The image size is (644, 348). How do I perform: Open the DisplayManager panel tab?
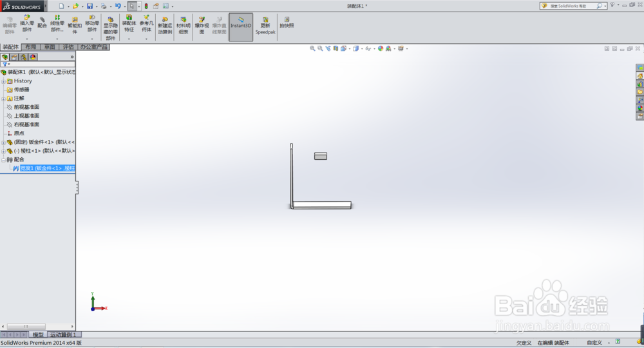tap(33, 57)
